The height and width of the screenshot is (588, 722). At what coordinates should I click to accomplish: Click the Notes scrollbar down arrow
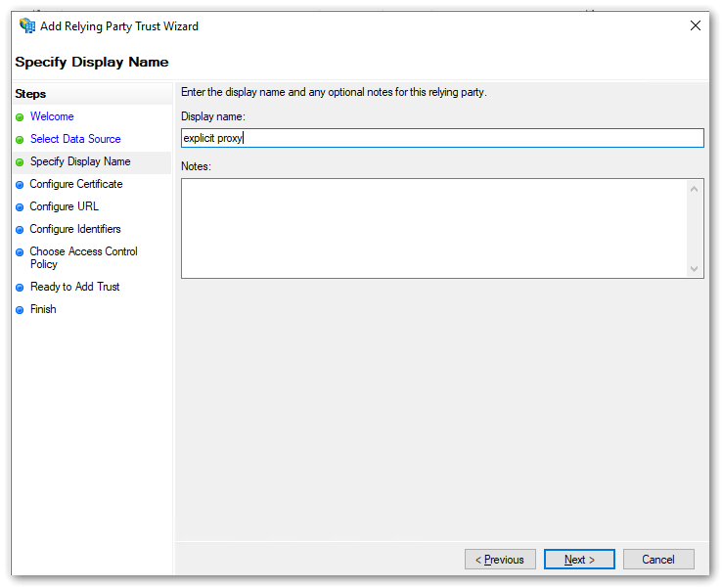[695, 269]
